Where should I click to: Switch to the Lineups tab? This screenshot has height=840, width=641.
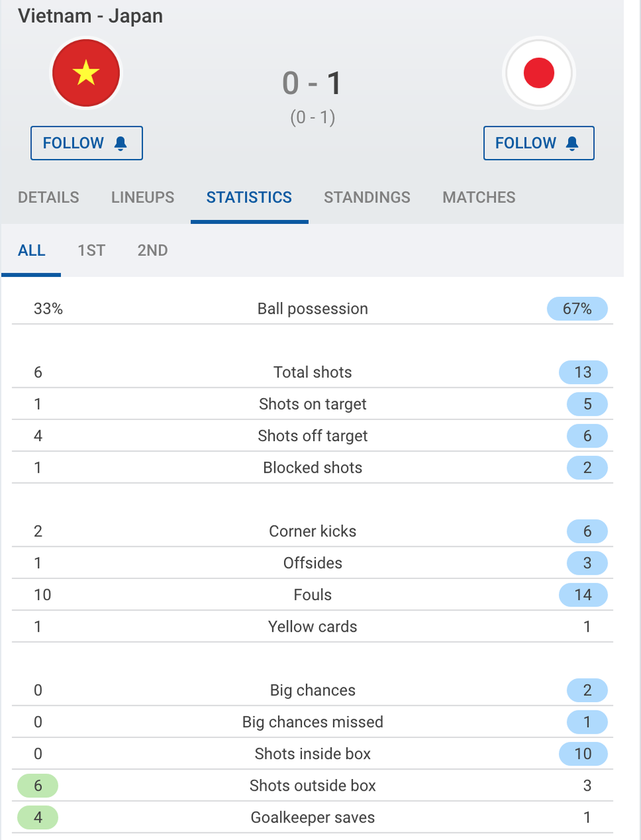pyautogui.click(x=143, y=197)
